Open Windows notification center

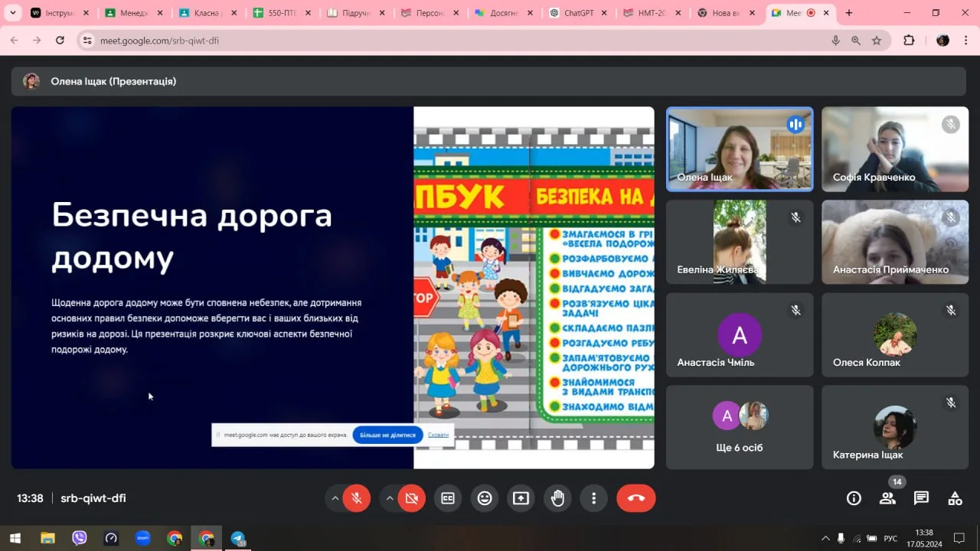[x=959, y=538]
